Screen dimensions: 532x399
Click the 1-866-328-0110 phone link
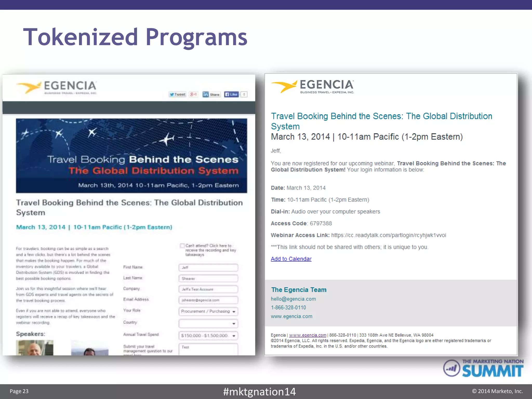288,308
